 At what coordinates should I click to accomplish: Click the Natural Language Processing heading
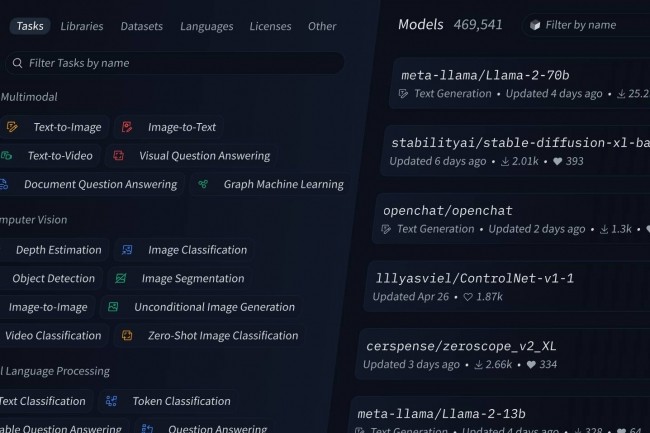[55, 371]
